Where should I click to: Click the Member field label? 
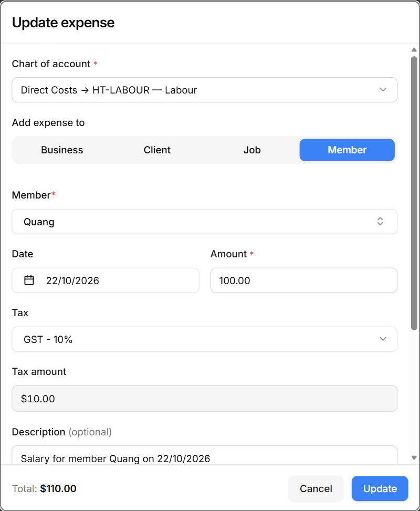[31, 195]
